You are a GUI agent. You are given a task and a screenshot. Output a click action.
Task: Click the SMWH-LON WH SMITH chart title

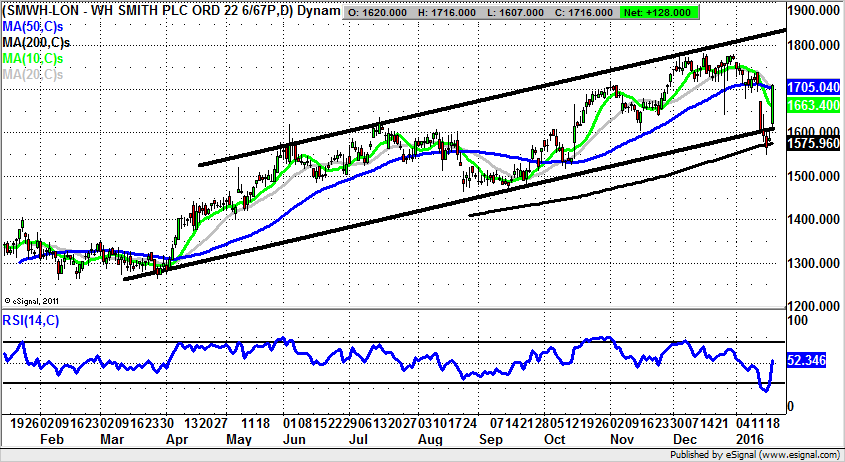point(170,10)
